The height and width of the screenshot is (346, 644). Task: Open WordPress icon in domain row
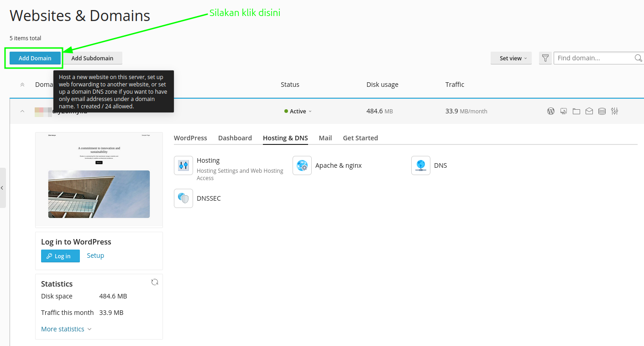coord(551,111)
